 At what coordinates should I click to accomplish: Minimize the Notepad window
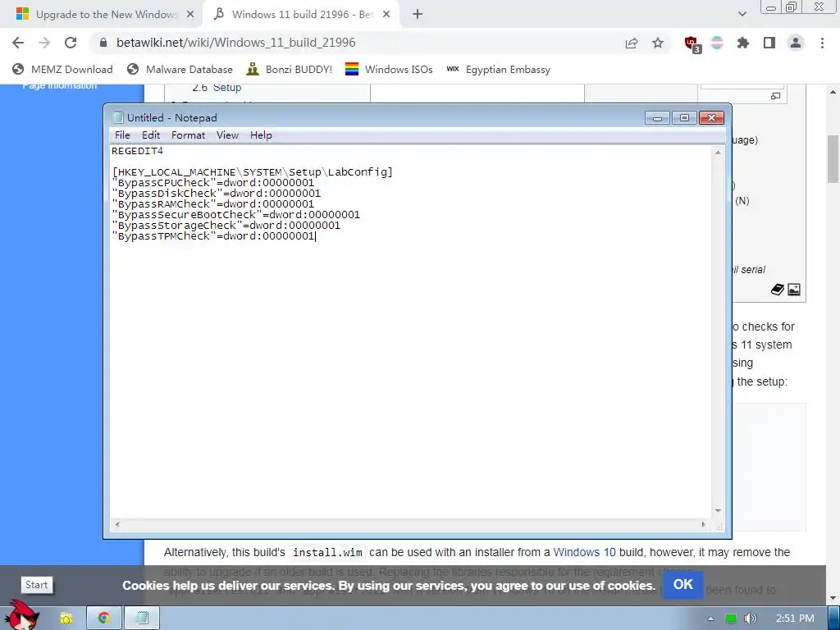[x=657, y=118]
